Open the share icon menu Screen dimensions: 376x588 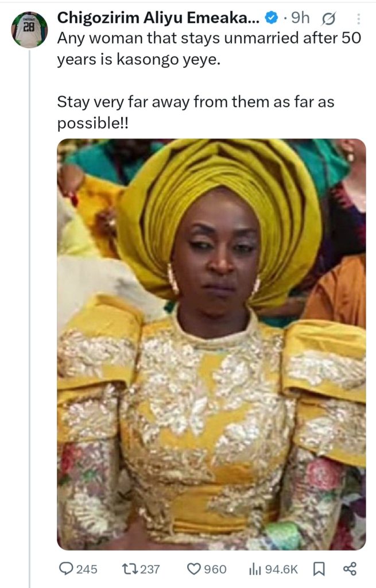click(350, 568)
